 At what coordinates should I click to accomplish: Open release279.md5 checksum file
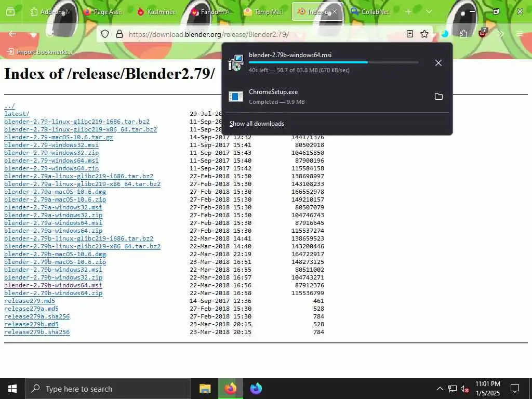30,301
